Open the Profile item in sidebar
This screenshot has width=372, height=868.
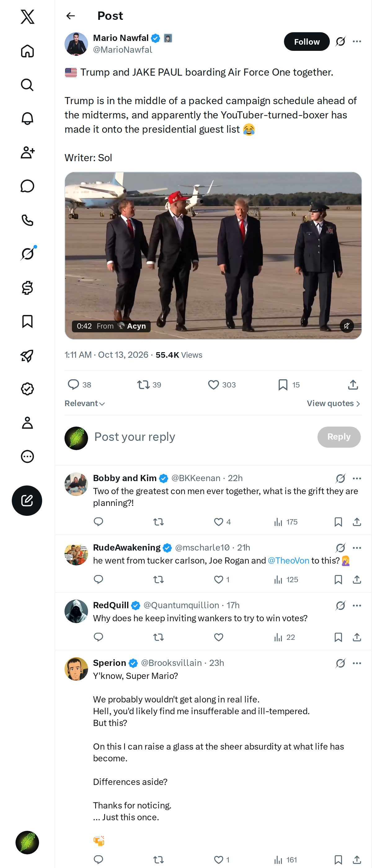pyautogui.click(x=27, y=423)
